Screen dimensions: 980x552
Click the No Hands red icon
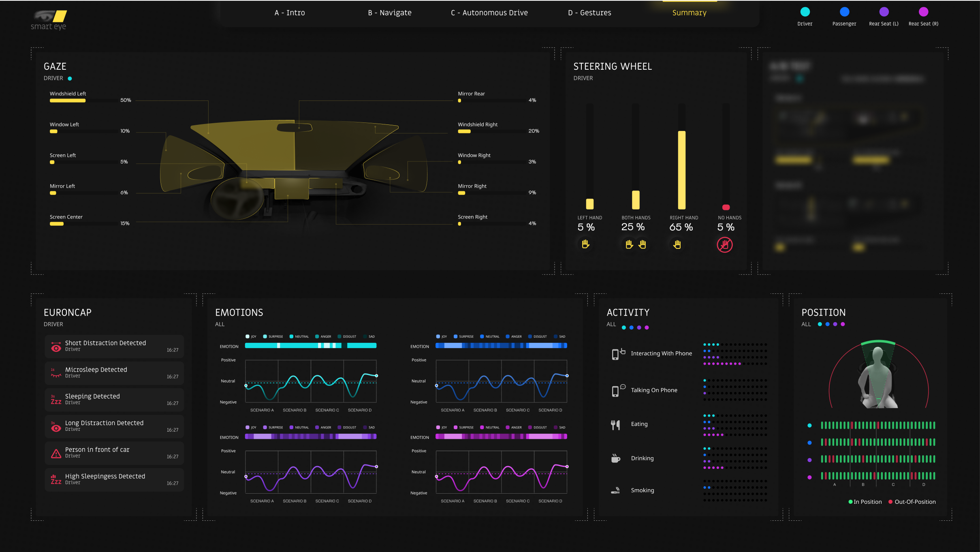coord(724,245)
